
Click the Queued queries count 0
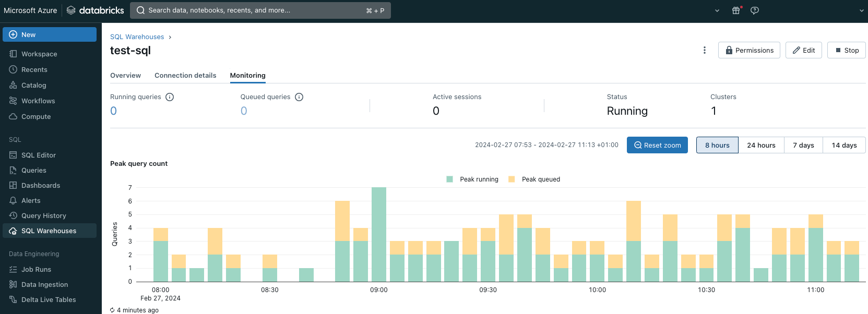point(244,111)
